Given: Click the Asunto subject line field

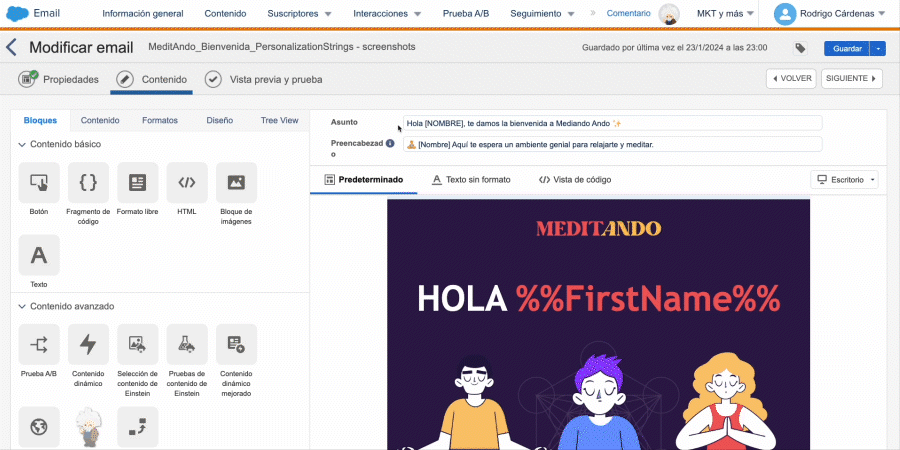Looking at the screenshot, I should 611,123.
